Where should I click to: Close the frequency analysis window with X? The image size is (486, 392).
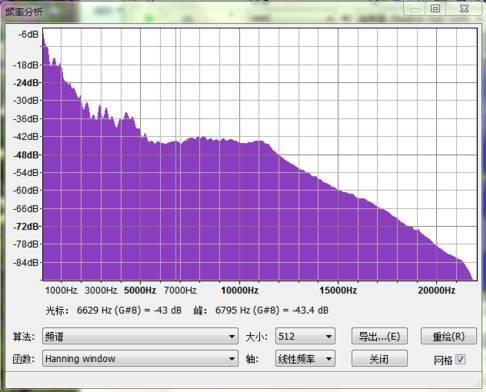click(x=464, y=8)
